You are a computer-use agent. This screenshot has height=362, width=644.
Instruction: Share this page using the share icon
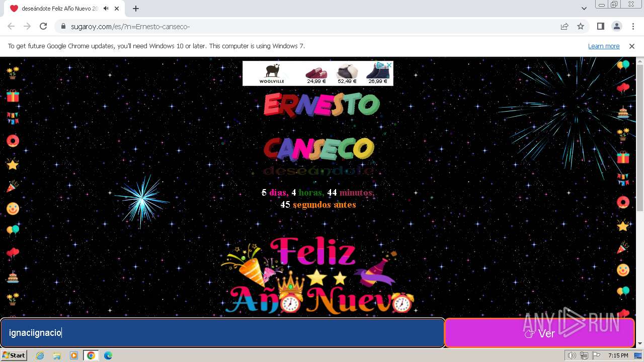point(565,26)
